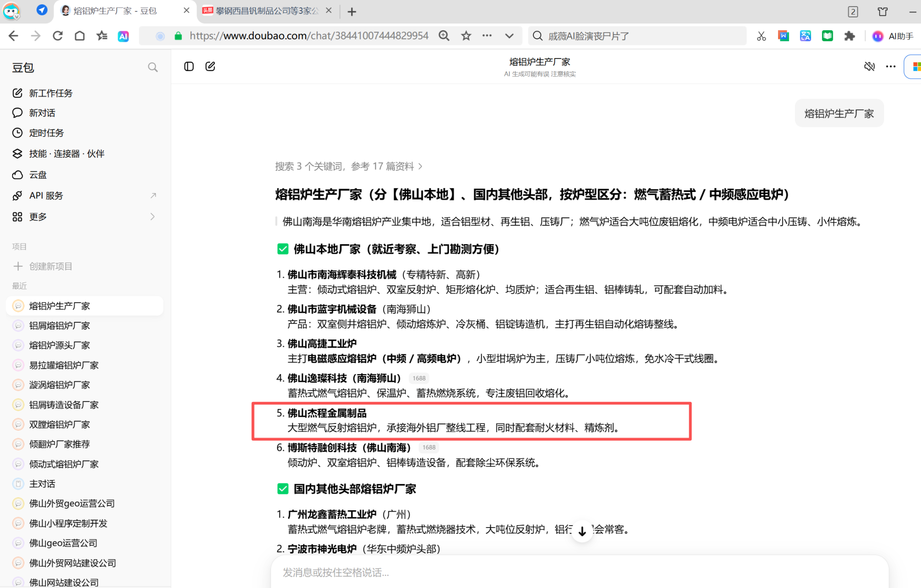Open the skin shirt icon
Viewport: 921px width, 588px height.
(x=883, y=12)
